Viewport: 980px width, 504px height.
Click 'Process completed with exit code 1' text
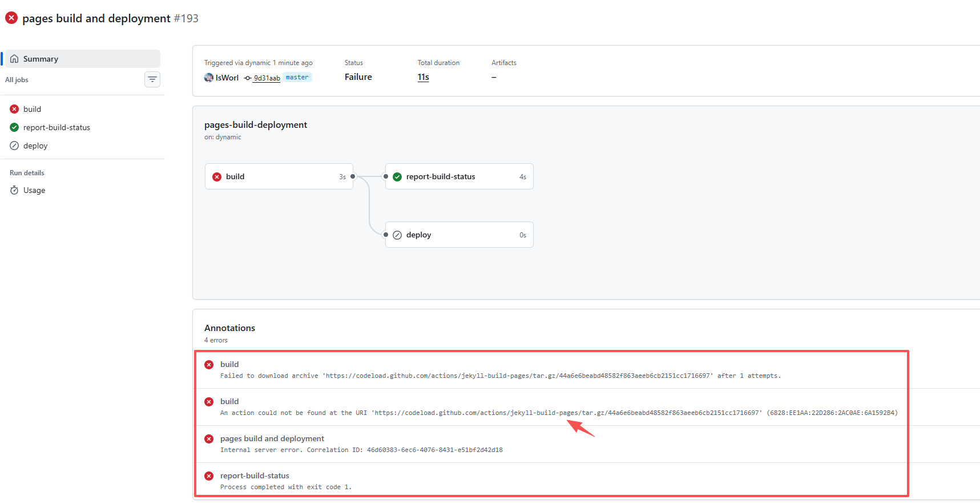pyautogui.click(x=286, y=487)
